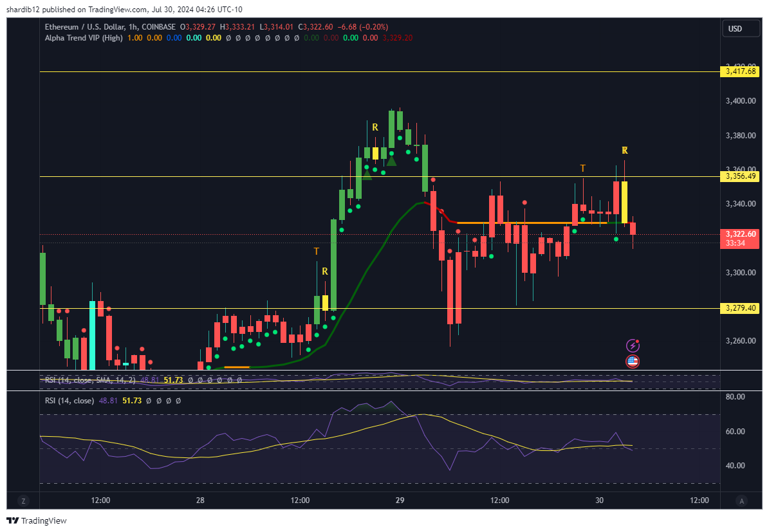Click the TradingView logo at bottom left

[37, 520]
